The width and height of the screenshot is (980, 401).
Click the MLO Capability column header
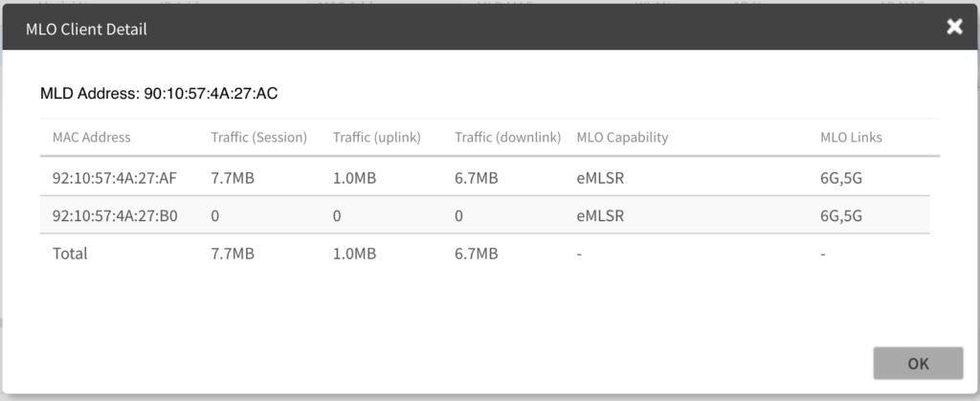[622, 137]
